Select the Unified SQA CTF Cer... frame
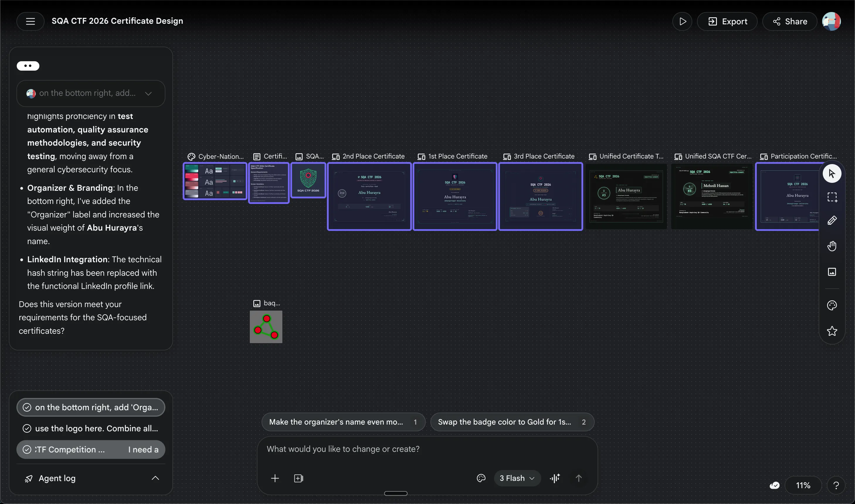This screenshot has height=504, width=855. [x=712, y=196]
